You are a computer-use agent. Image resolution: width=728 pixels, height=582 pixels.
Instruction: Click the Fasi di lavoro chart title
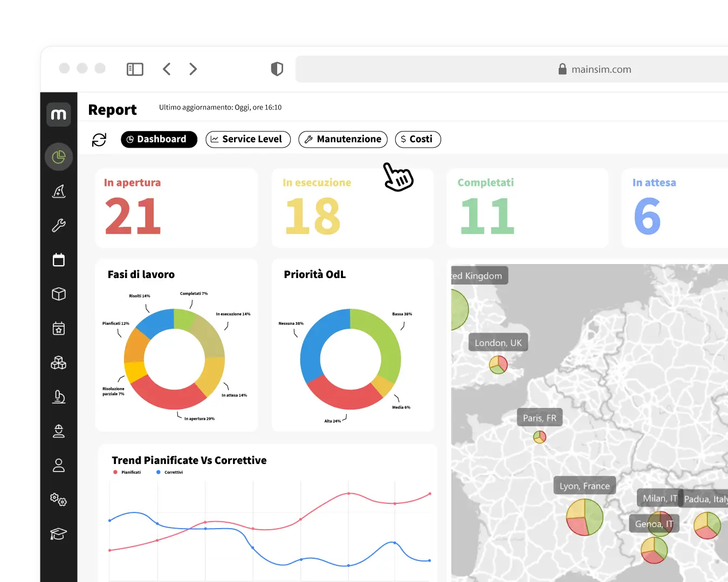(141, 274)
